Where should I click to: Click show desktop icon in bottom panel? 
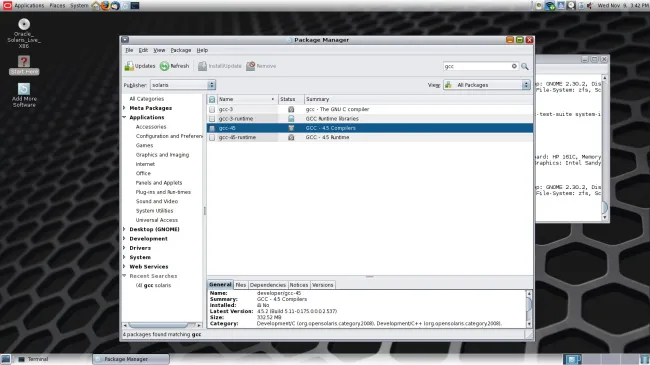click(5, 359)
